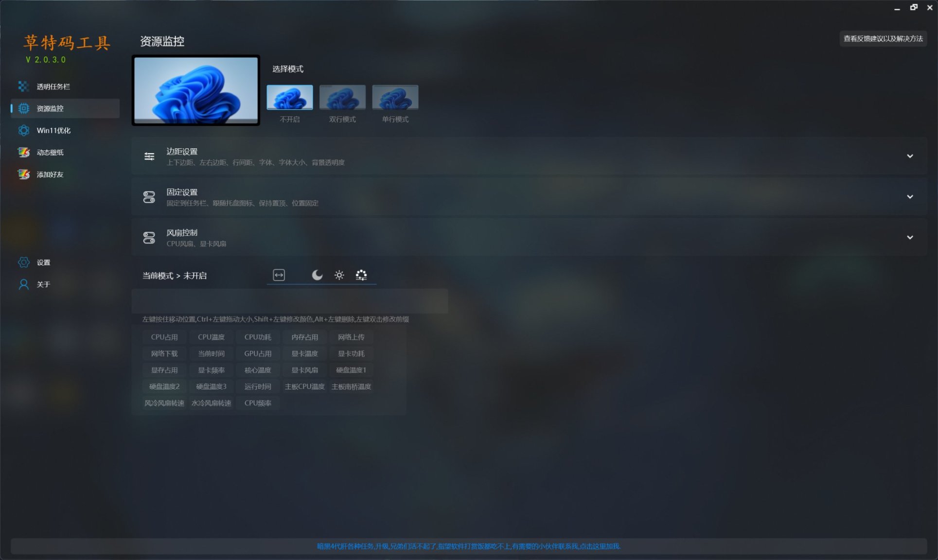Image resolution: width=938 pixels, height=560 pixels.
Task: Select the 不开启 mode thumbnail
Action: click(x=290, y=97)
